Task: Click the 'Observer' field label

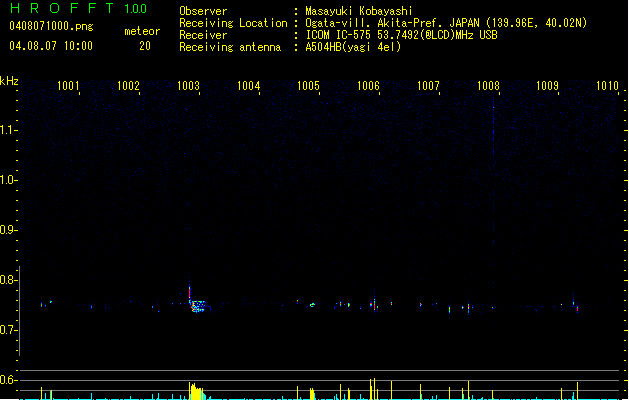Action: [x=203, y=11]
